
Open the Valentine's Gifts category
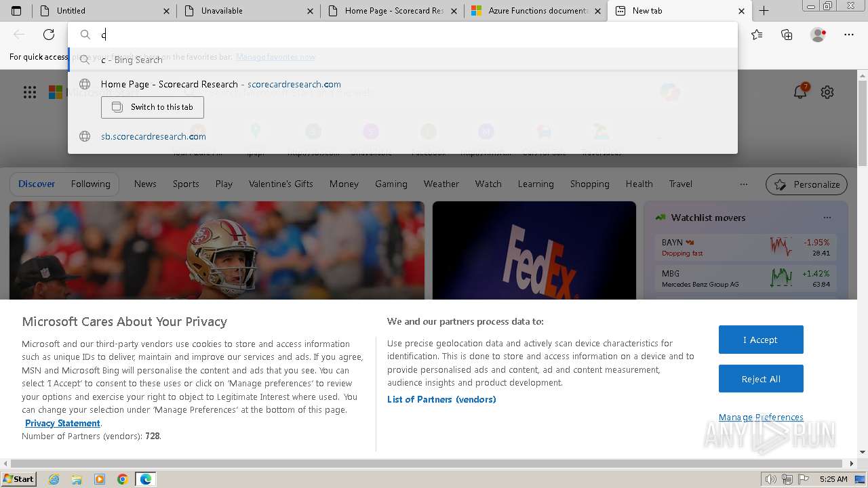click(281, 184)
